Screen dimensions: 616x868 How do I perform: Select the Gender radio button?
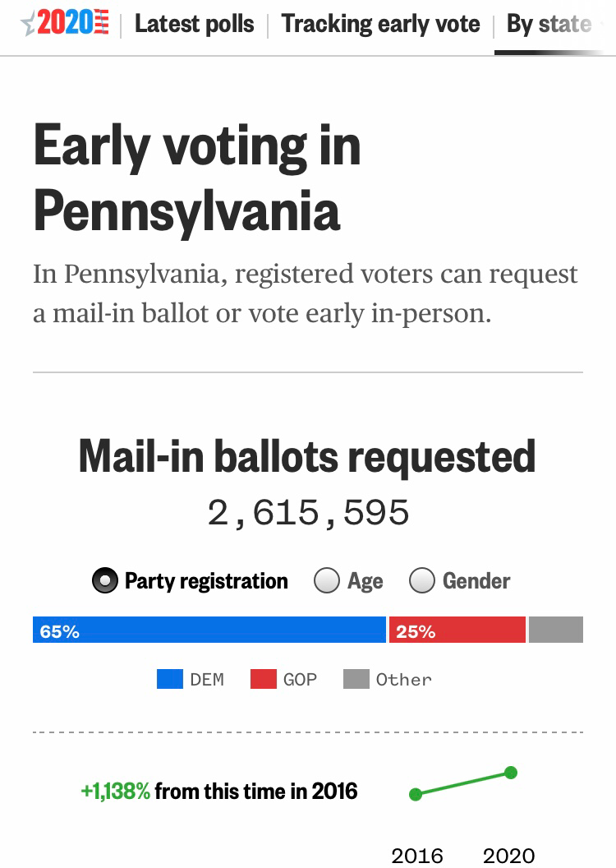[422, 580]
